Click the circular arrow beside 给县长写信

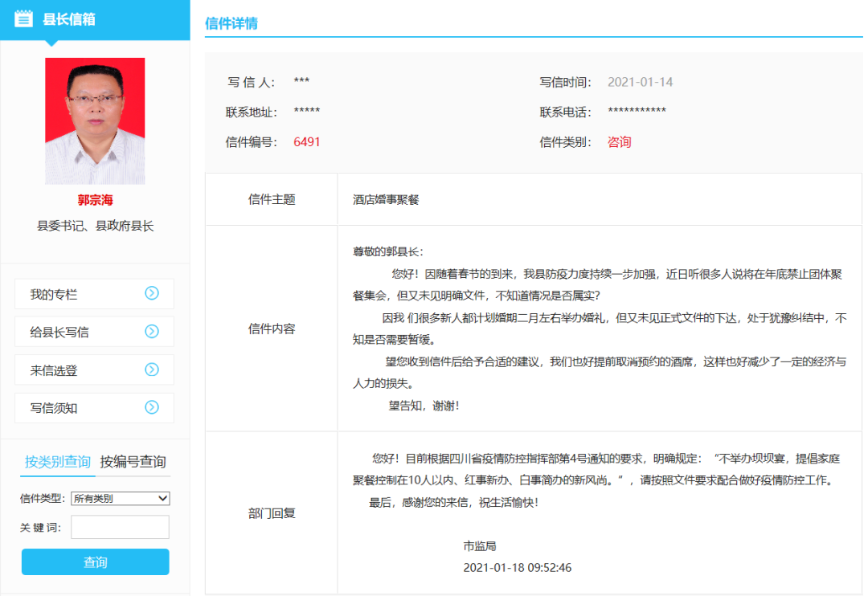click(x=153, y=332)
